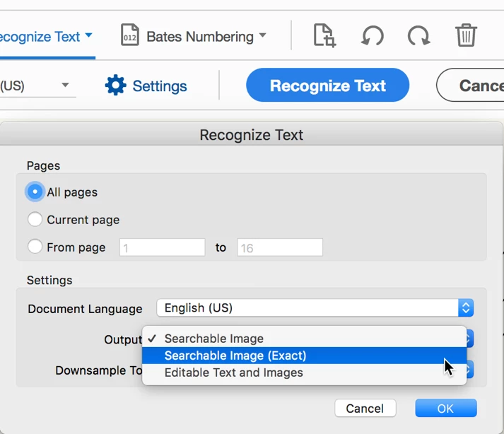The width and height of the screenshot is (504, 434).
Task: Choose Searchable Image output option
Action: tap(304, 339)
